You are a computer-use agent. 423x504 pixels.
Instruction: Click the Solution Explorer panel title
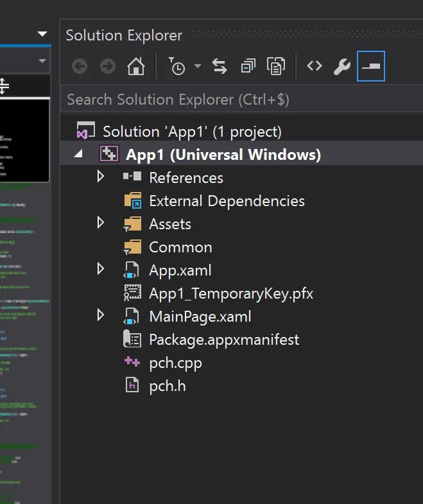coord(124,35)
